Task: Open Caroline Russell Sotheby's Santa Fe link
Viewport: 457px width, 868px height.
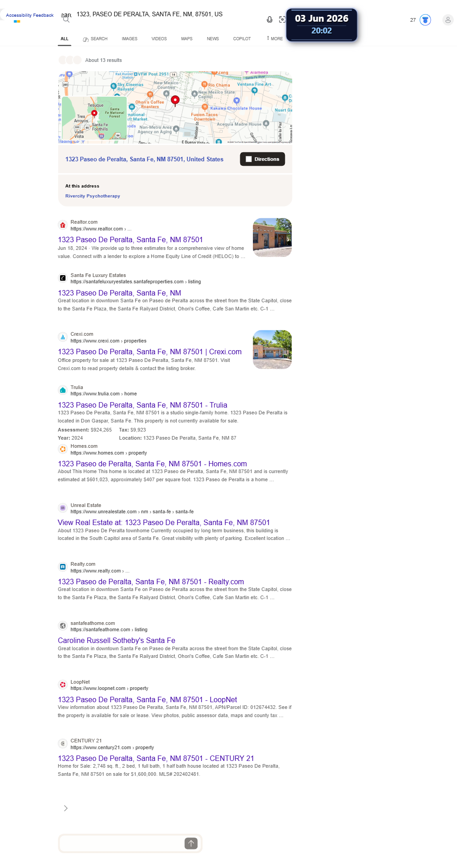Action: pos(117,640)
